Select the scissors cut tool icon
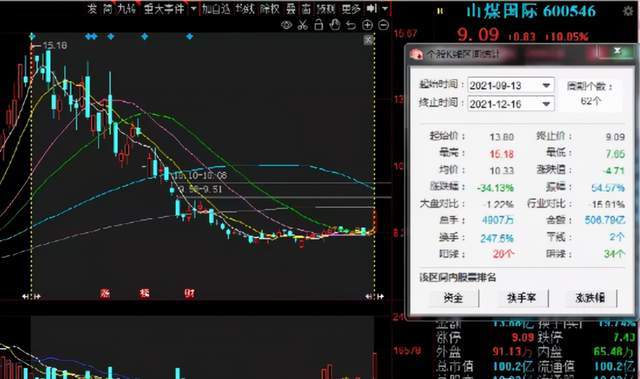Screen dimensions: 640x379 [x=302, y=25]
